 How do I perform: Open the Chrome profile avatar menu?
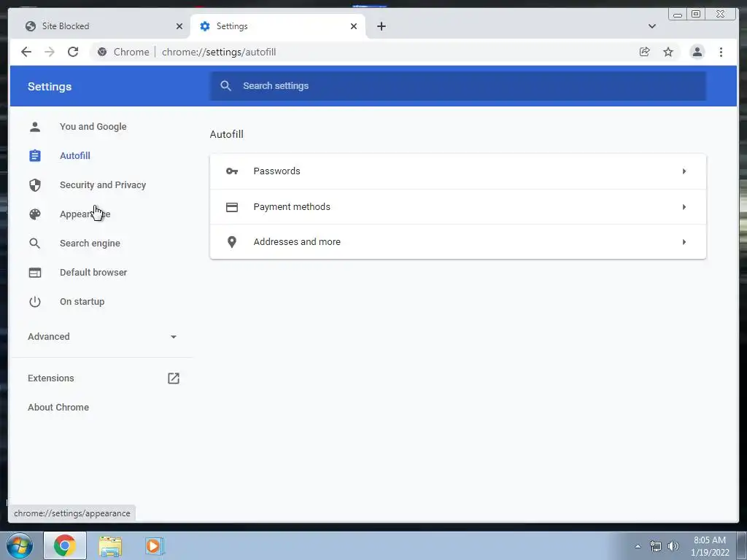coord(697,52)
